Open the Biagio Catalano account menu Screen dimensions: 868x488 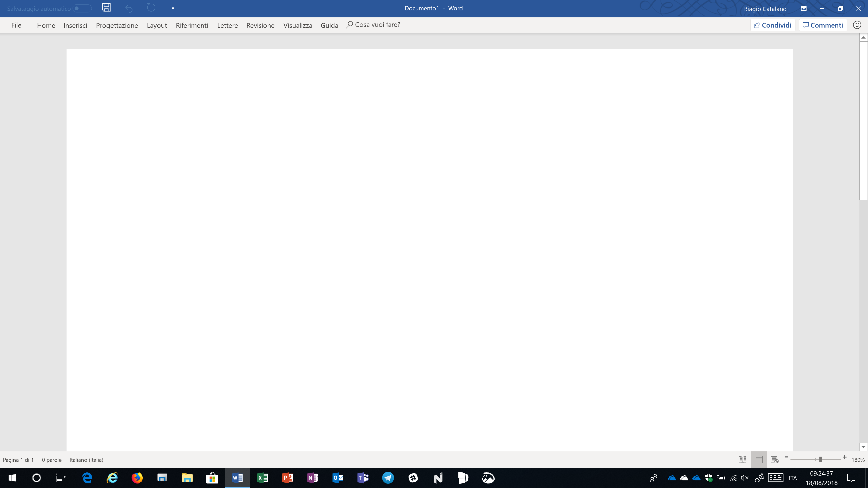click(x=765, y=9)
